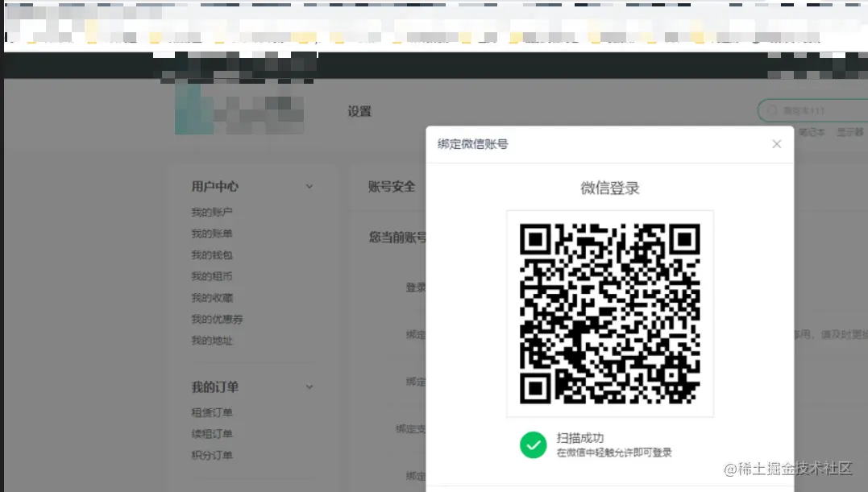
Task: Click the 用户中心 heading
Action: (215, 187)
